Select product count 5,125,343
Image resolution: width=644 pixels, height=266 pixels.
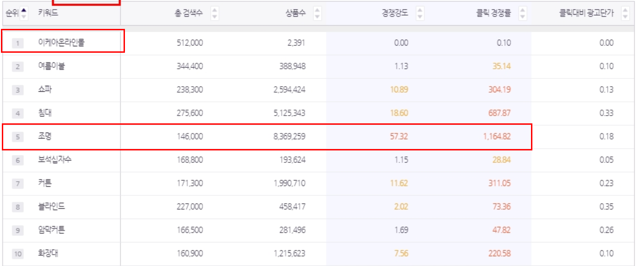[x=289, y=113]
